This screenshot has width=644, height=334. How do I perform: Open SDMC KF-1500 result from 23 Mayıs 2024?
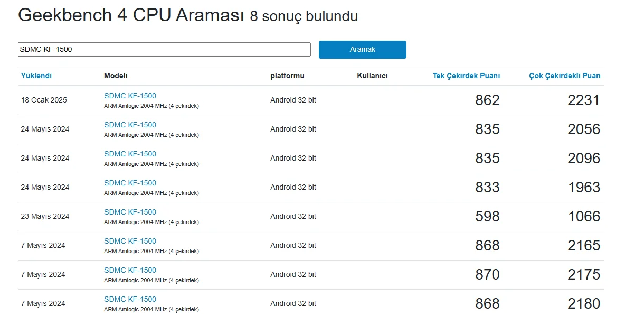130,212
